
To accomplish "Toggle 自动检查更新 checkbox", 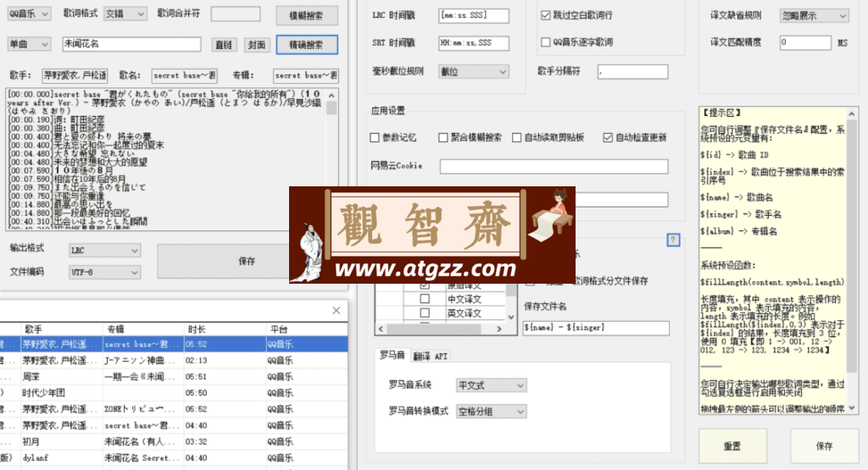I will [x=608, y=137].
